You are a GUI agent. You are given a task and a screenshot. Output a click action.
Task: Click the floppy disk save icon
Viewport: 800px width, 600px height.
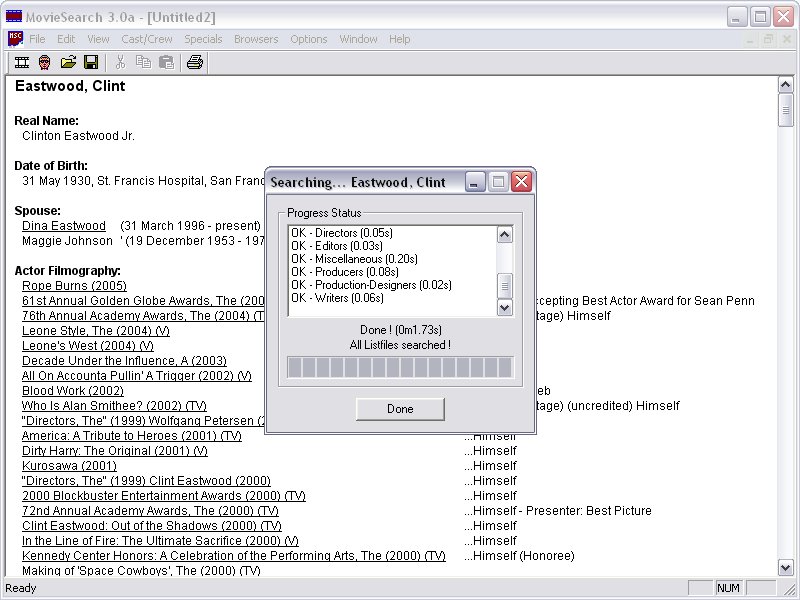[x=91, y=62]
